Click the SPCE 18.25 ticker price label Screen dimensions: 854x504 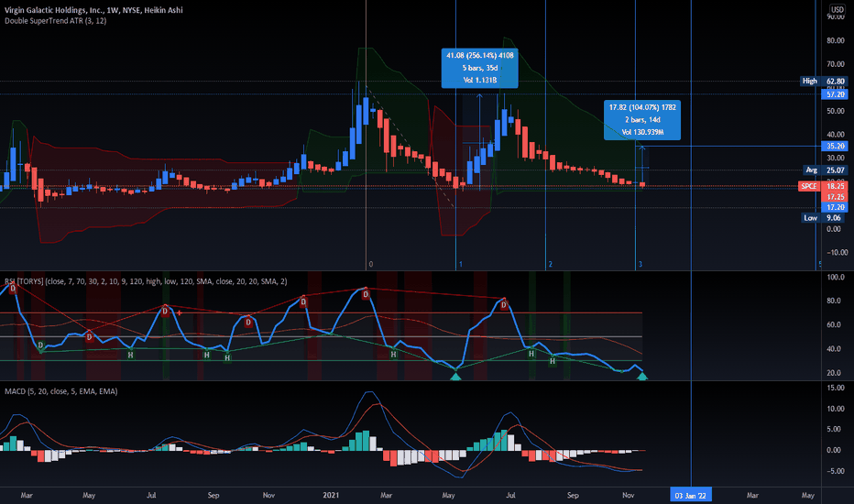[823, 186]
